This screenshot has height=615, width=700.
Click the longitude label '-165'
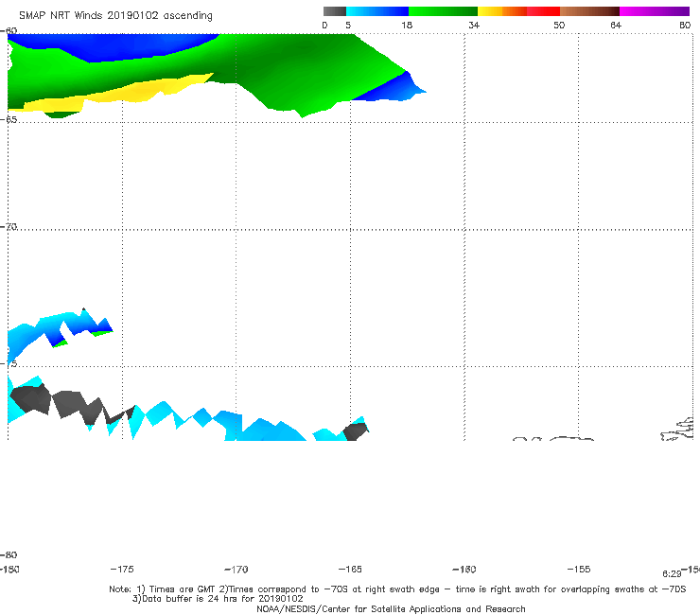tap(350, 569)
